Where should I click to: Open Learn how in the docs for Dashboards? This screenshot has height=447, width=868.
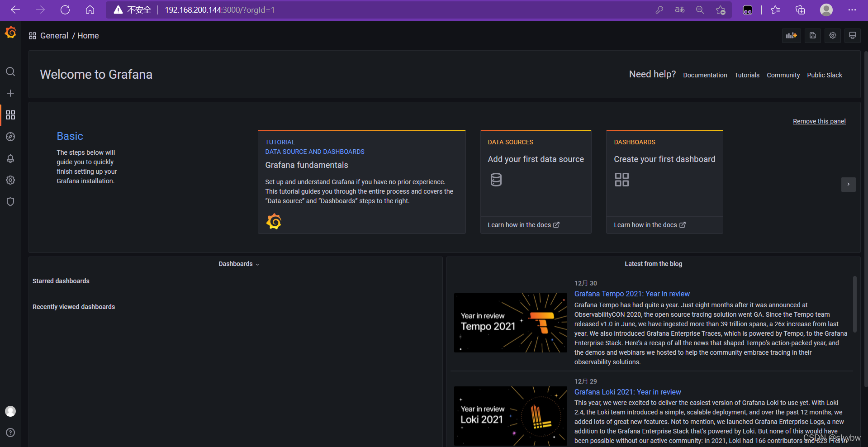[x=650, y=225]
